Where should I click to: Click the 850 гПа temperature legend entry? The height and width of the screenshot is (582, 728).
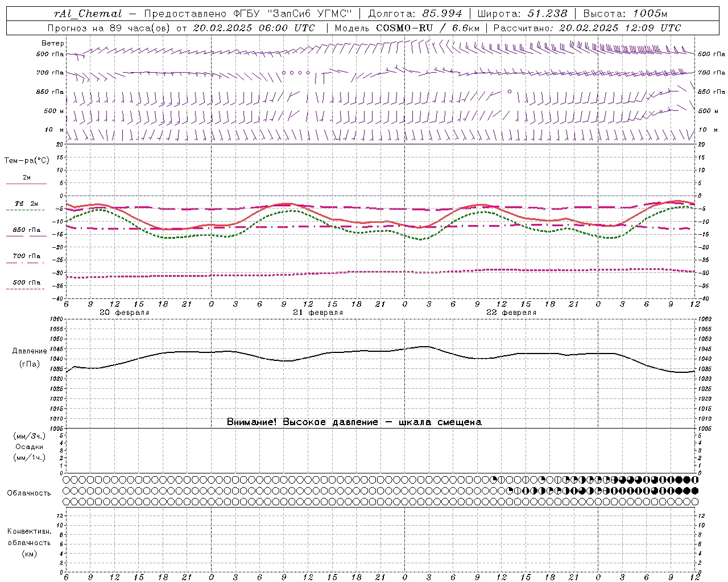point(27,230)
